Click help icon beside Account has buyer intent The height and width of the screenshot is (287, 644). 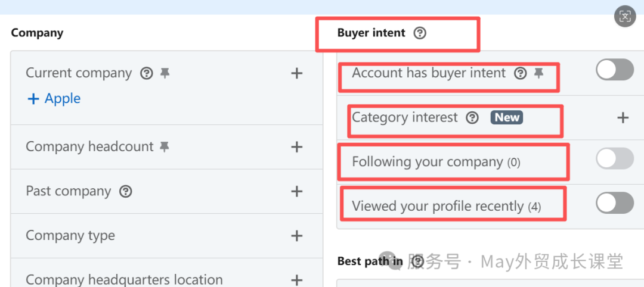click(x=521, y=73)
